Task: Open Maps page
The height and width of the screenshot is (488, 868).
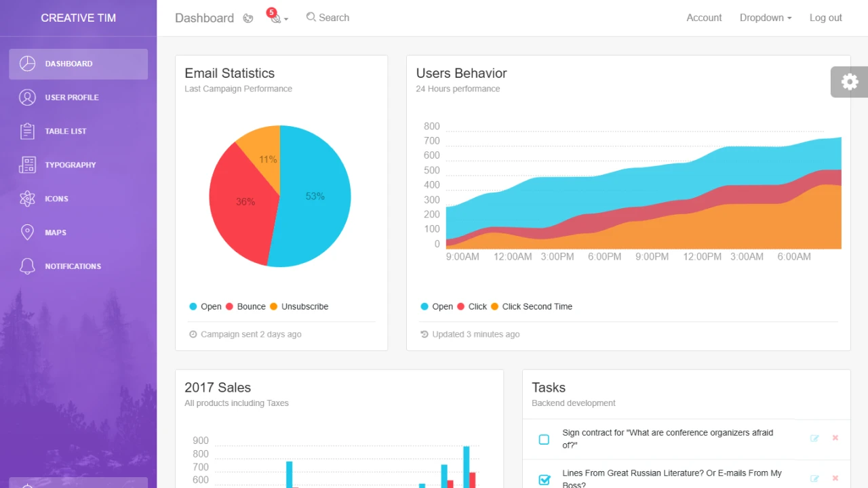Action: (78, 232)
